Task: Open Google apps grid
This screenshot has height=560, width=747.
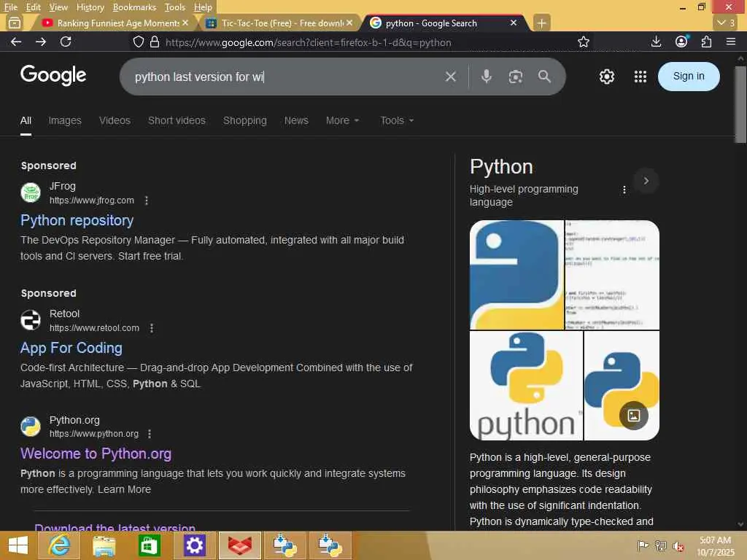Action: [640, 76]
